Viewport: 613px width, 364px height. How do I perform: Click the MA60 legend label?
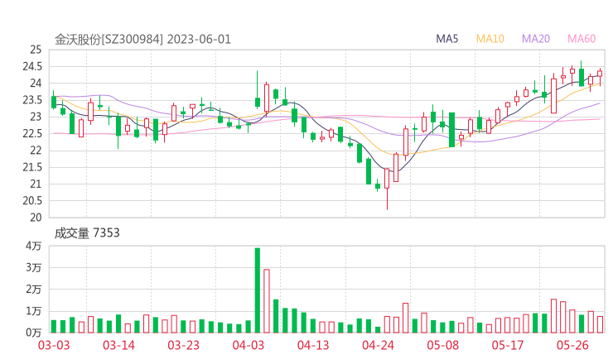click(x=582, y=39)
